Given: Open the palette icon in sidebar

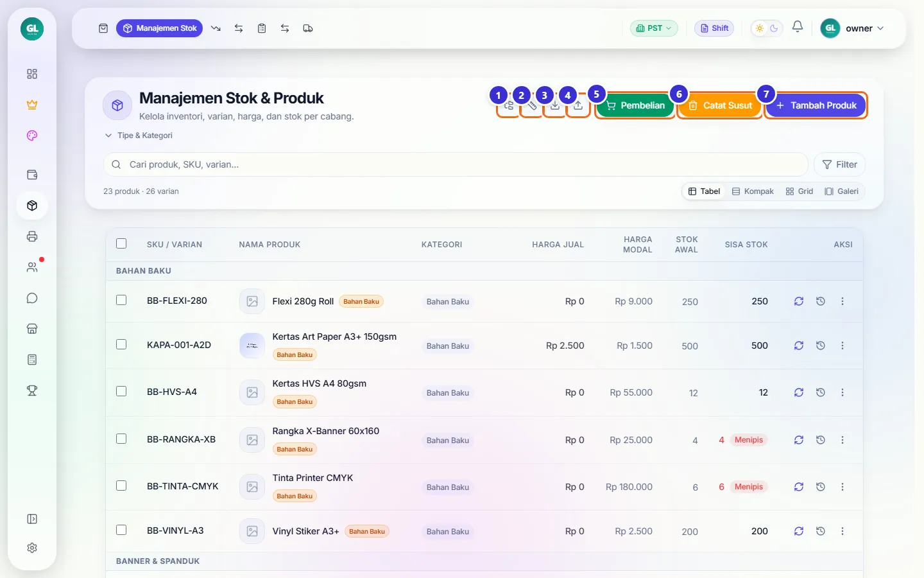Looking at the screenshot, I should coord(32,136).
